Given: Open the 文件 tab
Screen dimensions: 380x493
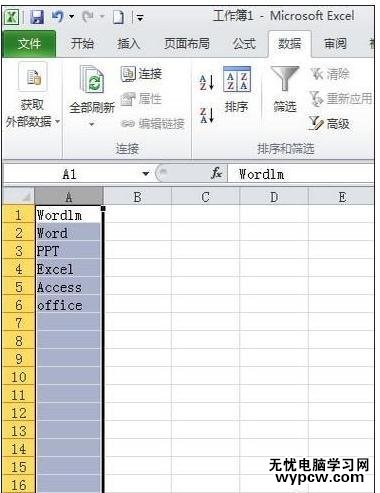Looking at the screenshot, I should [29, 44].
